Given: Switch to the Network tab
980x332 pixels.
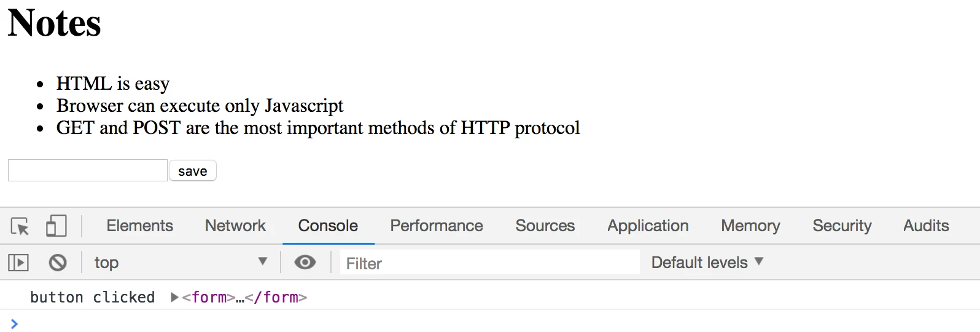Looking at the screenshot, I should coord(235,226).
